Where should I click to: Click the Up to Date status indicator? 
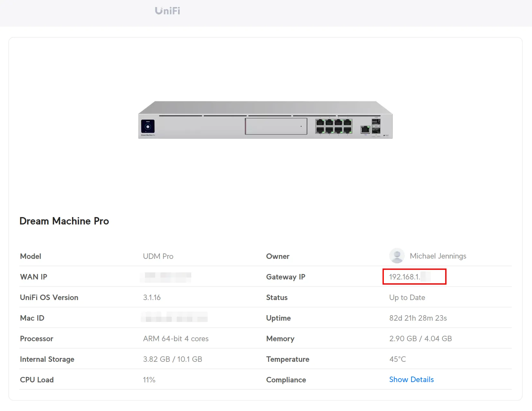click(x=407, y=297)
